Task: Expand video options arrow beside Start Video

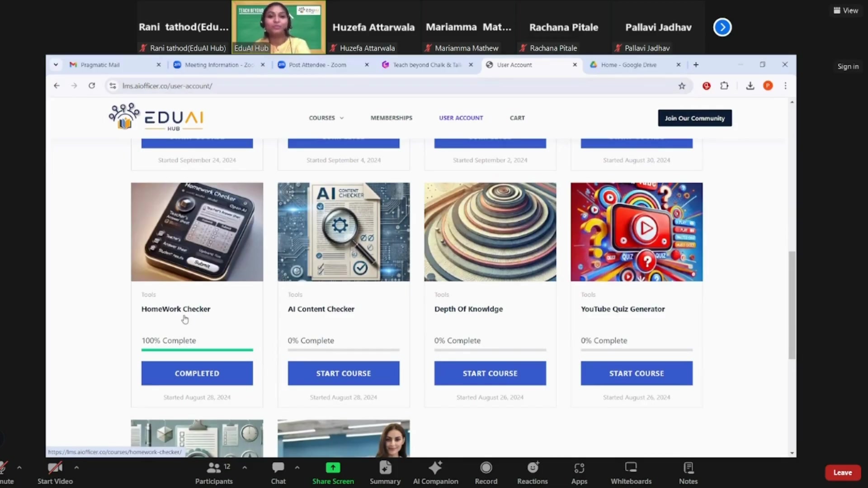Action: pos(76,468)
